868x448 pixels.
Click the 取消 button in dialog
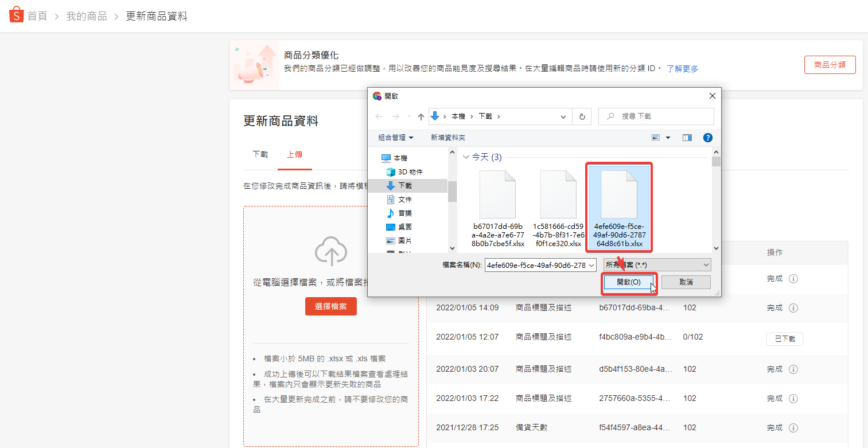pos(686,282)
